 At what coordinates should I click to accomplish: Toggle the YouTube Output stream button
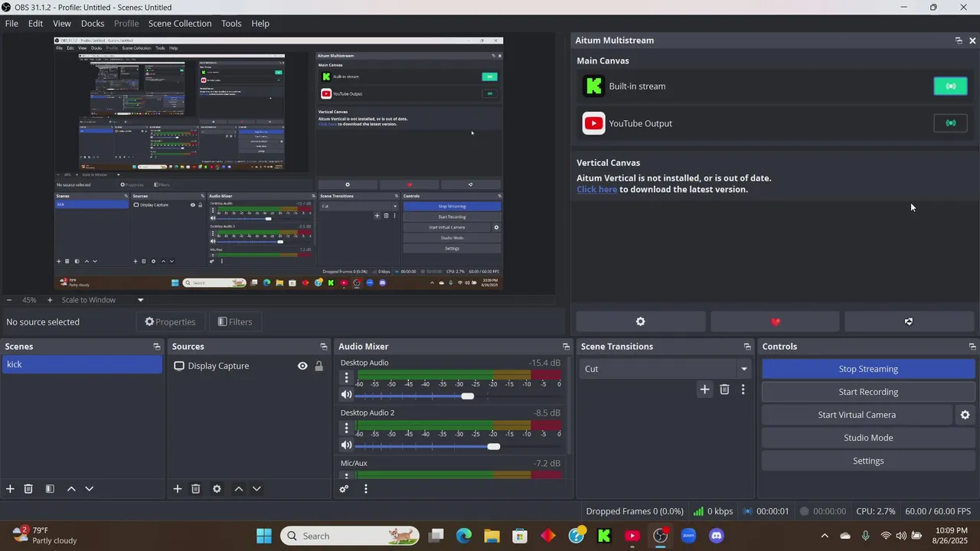click(x=950, y=123)
